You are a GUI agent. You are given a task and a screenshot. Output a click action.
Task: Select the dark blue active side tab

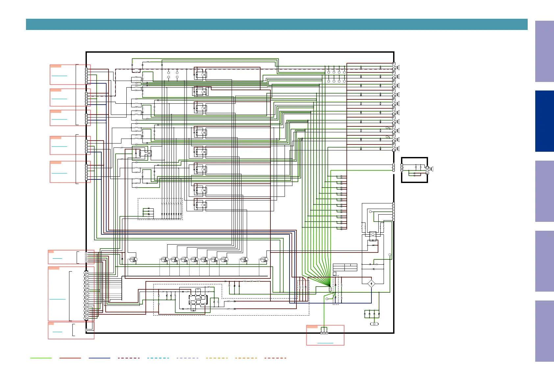(x=544, y=121)
